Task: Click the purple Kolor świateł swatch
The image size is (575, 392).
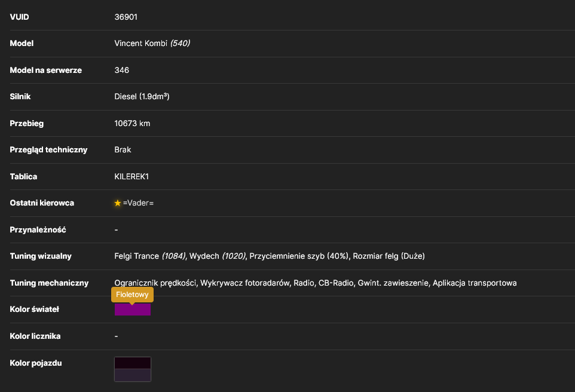Action: point(132,310)
